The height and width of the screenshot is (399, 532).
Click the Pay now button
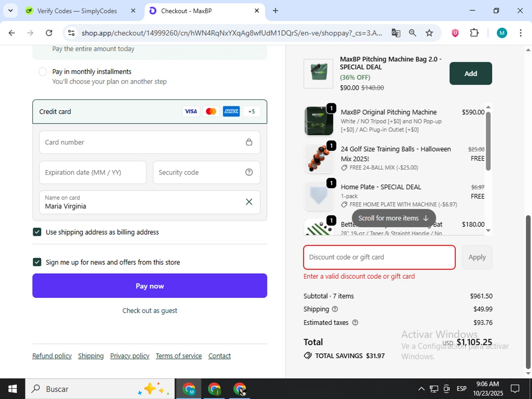click(x=150, y=286)
